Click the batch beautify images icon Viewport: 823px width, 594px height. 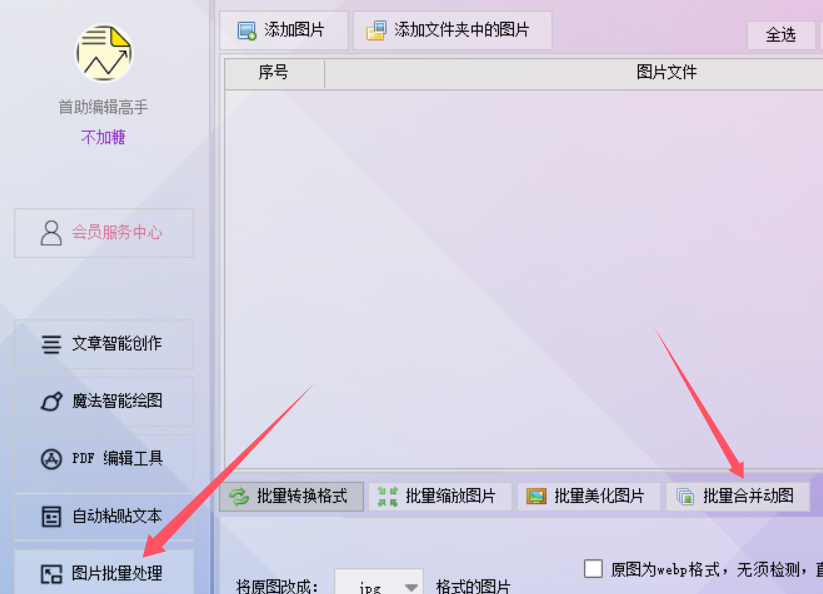tap(536, 496)
